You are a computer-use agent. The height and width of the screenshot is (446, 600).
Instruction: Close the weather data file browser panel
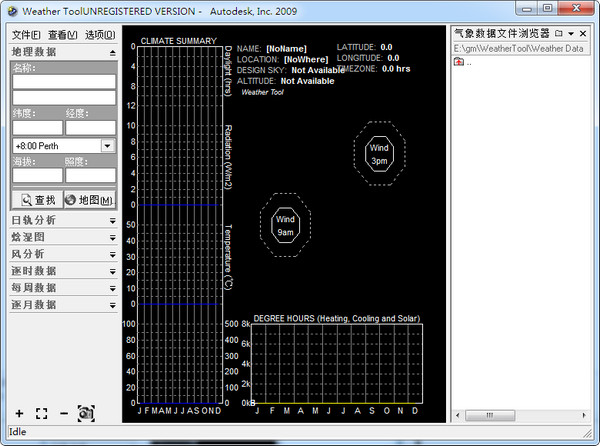(582, 33)
